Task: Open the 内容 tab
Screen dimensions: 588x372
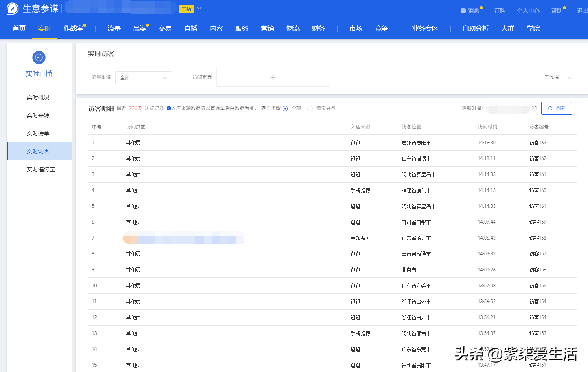Action: tap(216, 29)
